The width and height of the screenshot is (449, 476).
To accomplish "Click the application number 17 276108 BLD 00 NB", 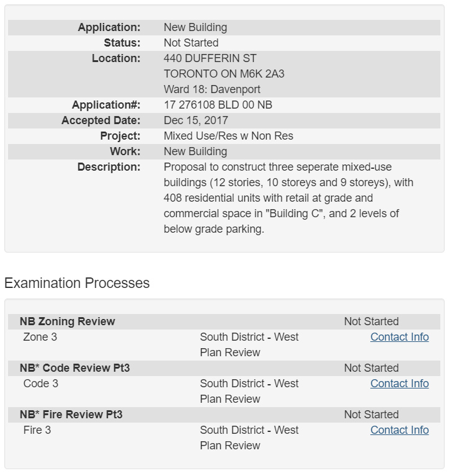I will tap(218, 105).
